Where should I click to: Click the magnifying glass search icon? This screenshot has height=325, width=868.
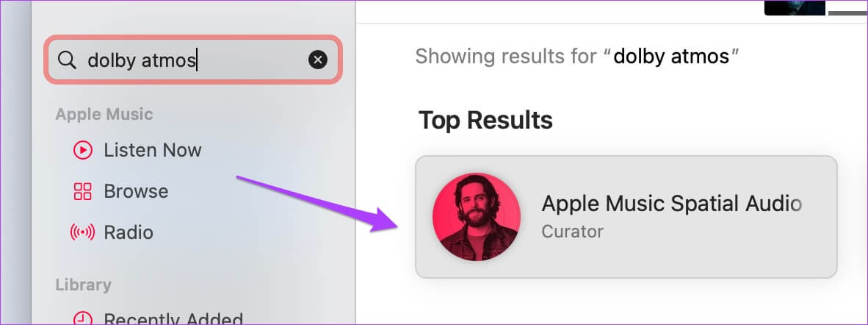pos(67,60)
